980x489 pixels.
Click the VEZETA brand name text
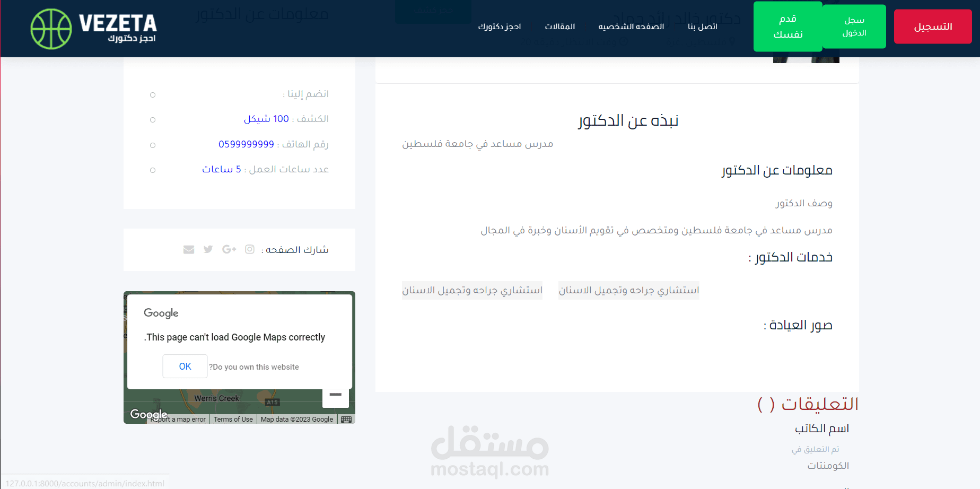[x=118, y=23]
